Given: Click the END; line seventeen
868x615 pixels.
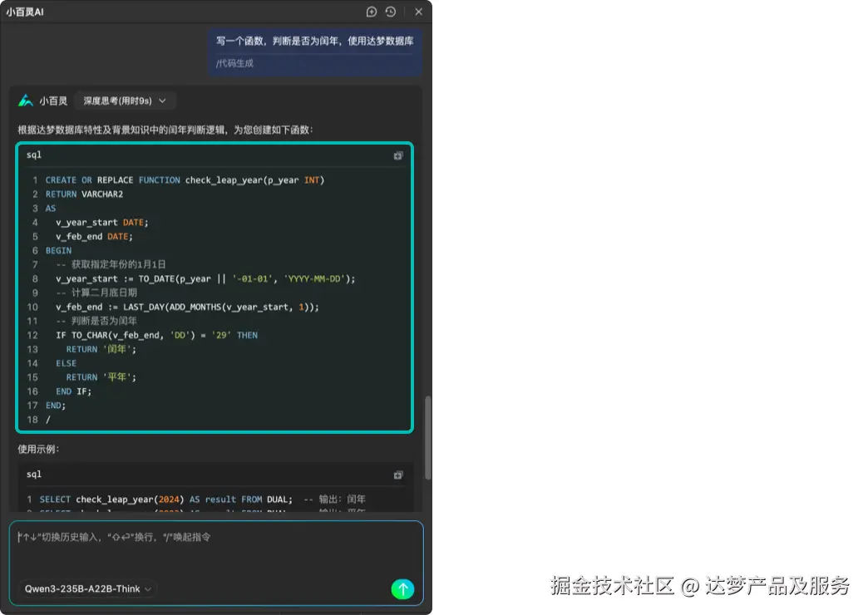Looking at the screenshot, I should [x=56, y=406].
